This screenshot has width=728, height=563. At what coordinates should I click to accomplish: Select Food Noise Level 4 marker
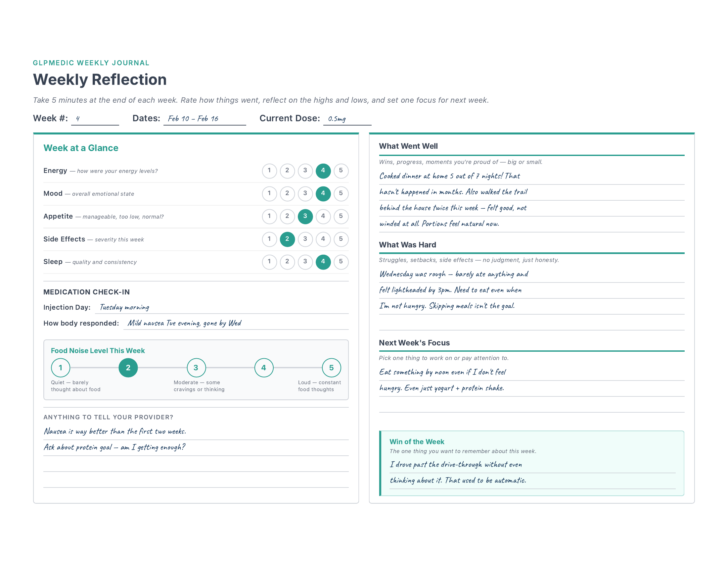pyautogui.click(x=264, y=368)
